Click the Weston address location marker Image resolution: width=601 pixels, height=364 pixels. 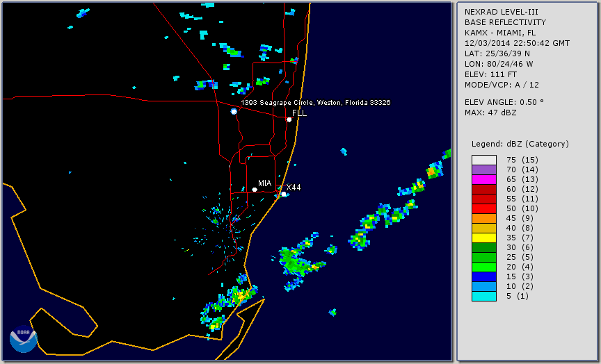(234, 111)
